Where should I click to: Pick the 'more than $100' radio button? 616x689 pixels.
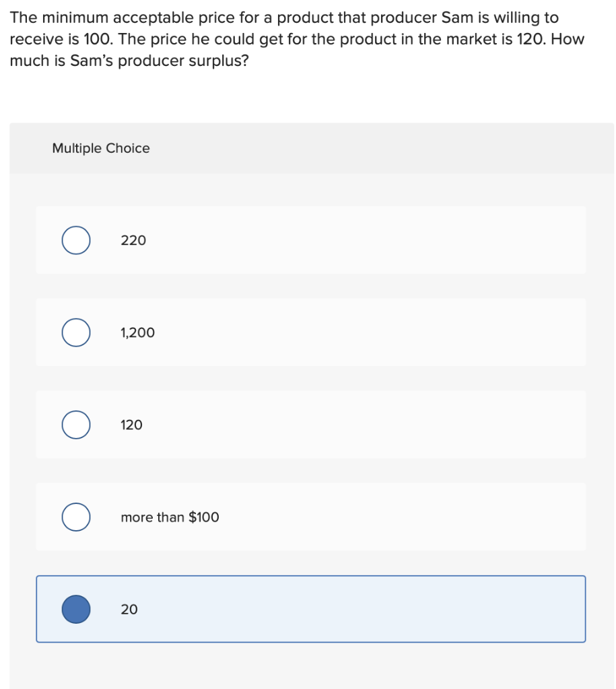[76, 517]
